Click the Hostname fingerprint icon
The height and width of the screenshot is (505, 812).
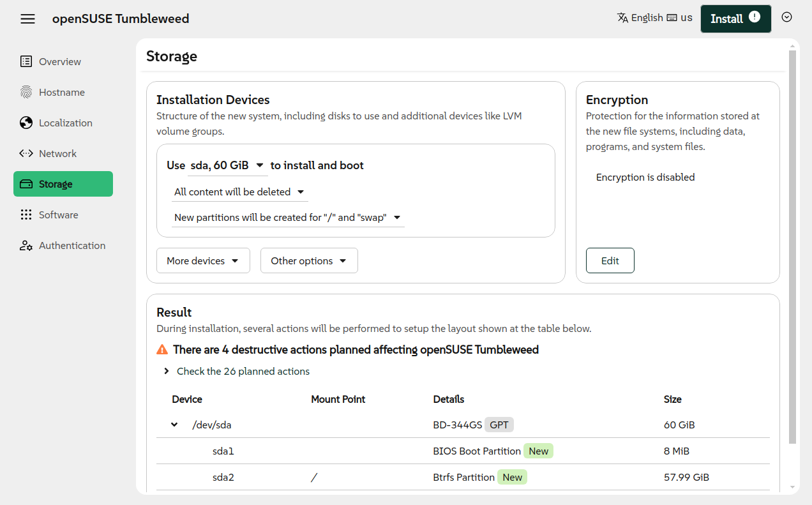coord(26,92)
